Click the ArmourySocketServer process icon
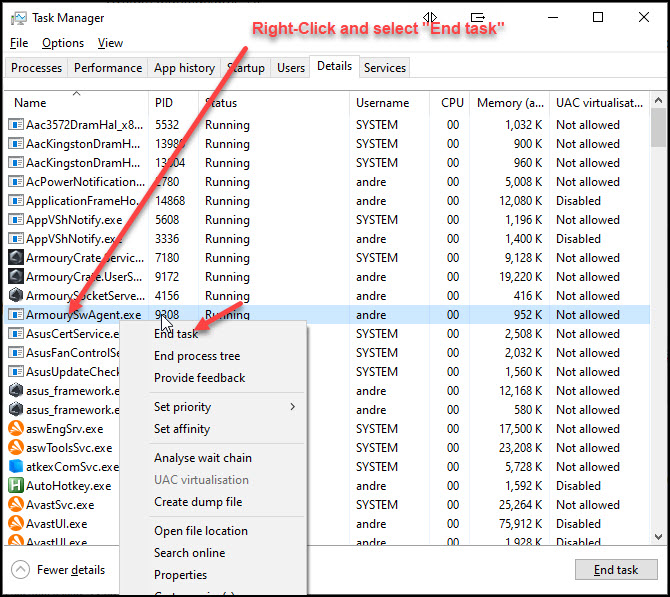670x597 pixels. [x=16, y=296]
